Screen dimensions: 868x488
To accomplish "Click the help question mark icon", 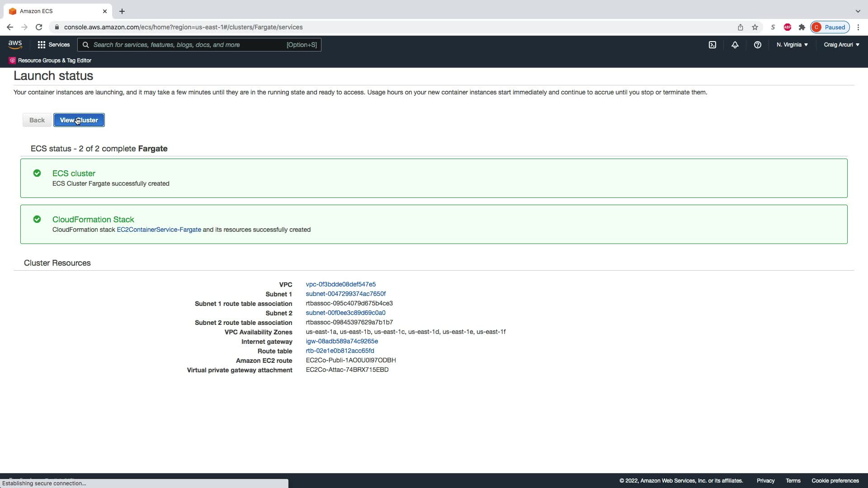I will point(758,45).
